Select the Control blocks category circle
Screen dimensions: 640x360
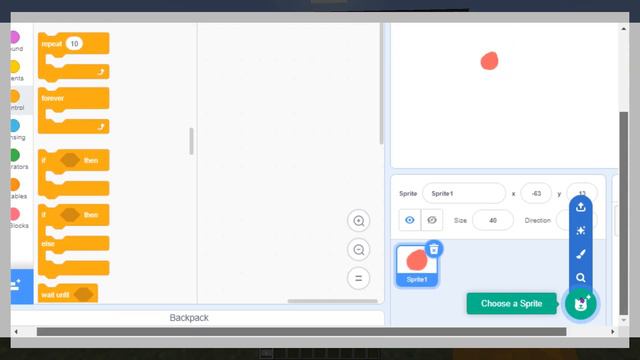click(15, 96)
